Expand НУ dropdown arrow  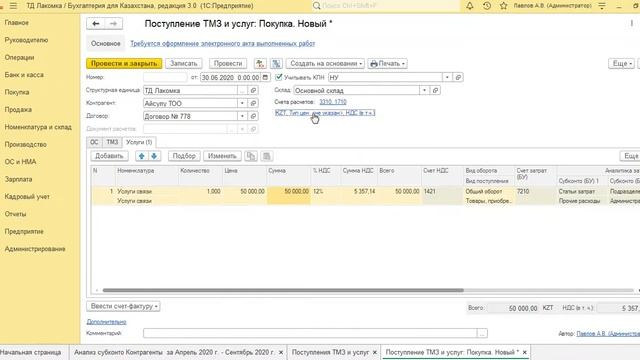tap(447, 77)
